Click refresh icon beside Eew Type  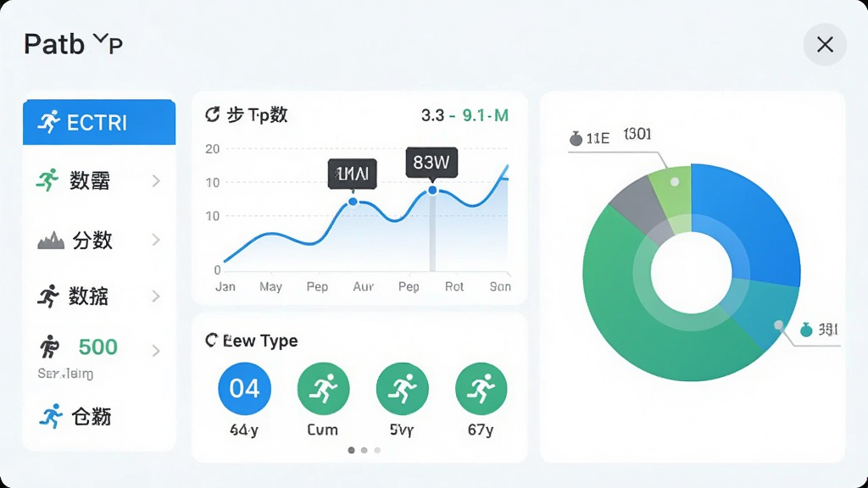[211, 341]
